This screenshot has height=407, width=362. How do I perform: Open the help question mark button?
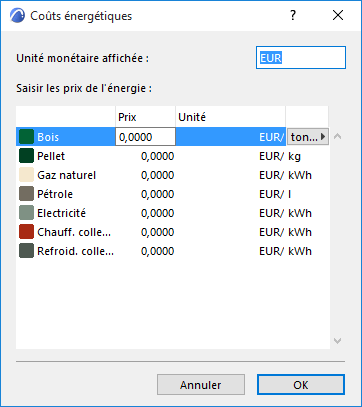point(293,15)
